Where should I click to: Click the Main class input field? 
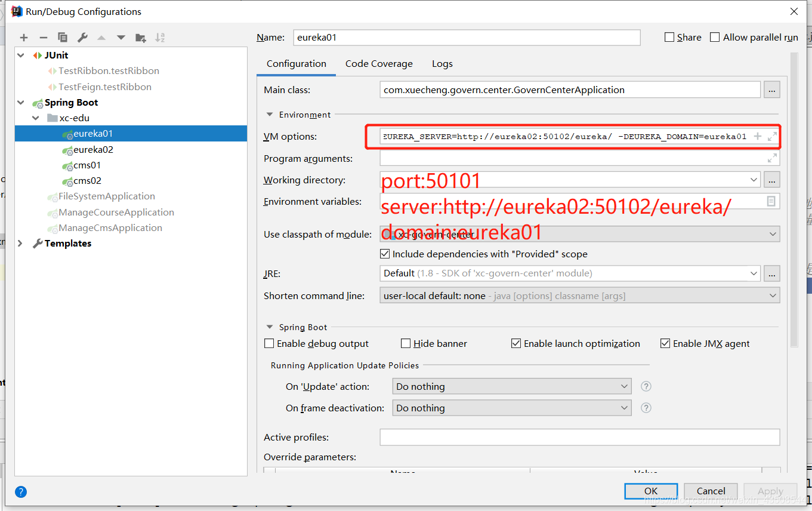coord(570,90)
